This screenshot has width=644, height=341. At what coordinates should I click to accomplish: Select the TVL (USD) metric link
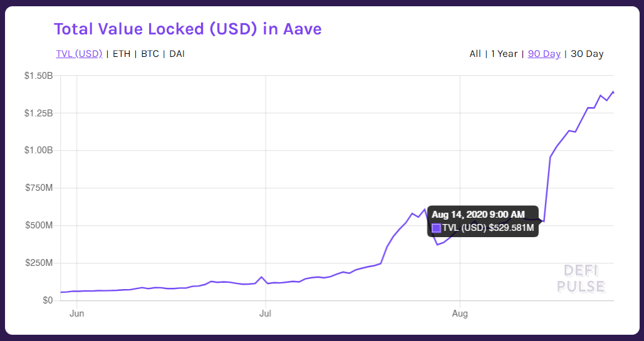(79, 54)
